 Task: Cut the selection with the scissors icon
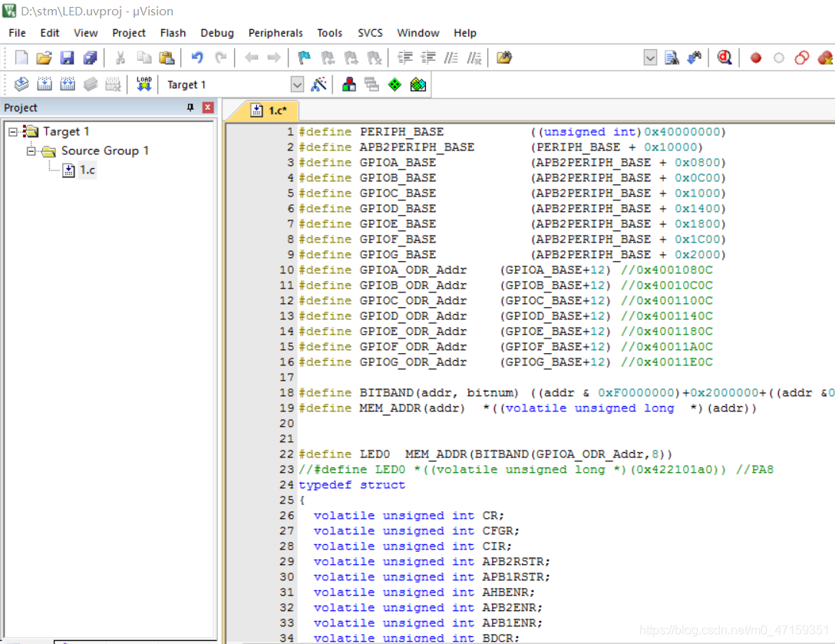[x=120, y=58]
